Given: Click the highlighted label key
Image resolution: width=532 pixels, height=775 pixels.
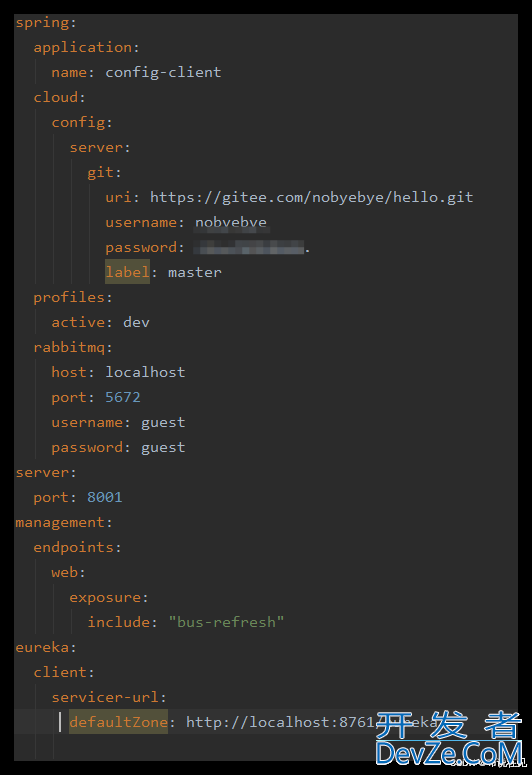Looking at the screenshot, I should click(x=127, y=272).
